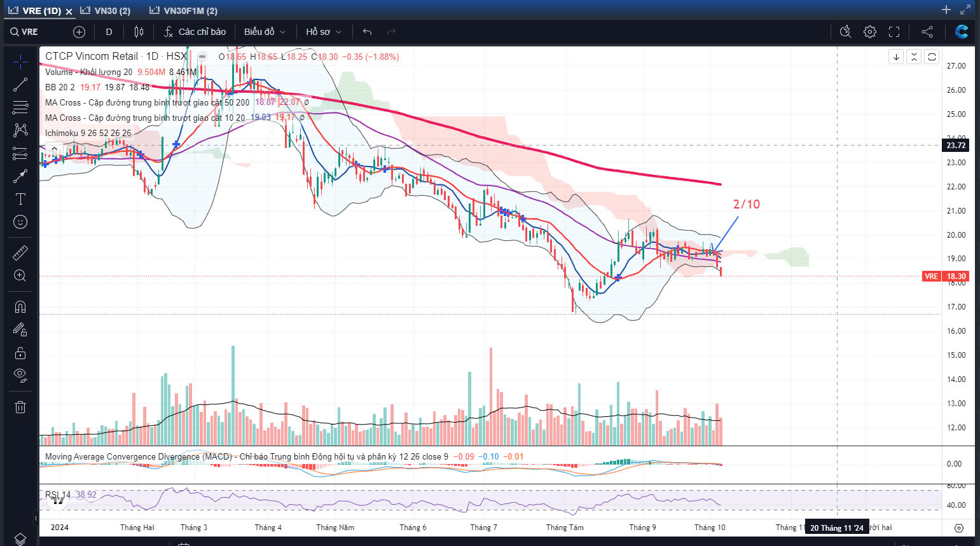Expand the chart panel with diagonal arrows
The image size is (980, 546).
[x=965, y=10]
